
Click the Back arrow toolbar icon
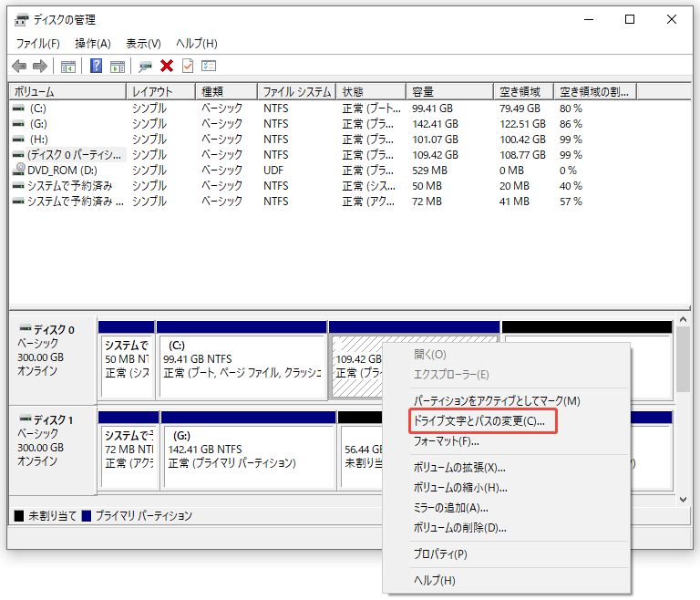point(19,67)
